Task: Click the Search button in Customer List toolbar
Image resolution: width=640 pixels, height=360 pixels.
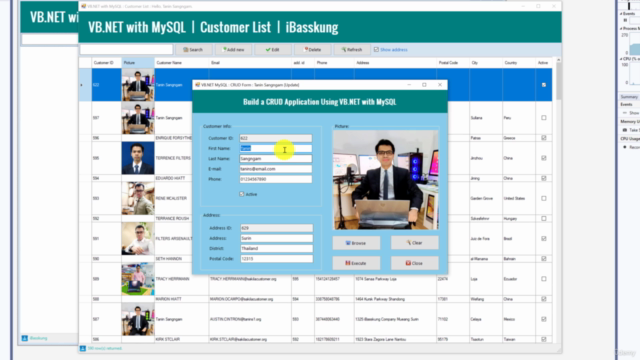Action: point(193,49)
